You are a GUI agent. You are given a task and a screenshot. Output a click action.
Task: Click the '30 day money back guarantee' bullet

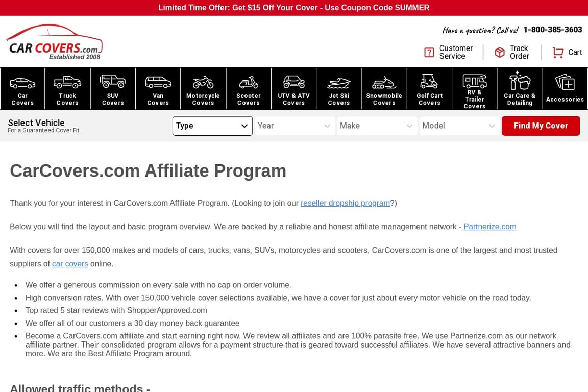point(132,324)
